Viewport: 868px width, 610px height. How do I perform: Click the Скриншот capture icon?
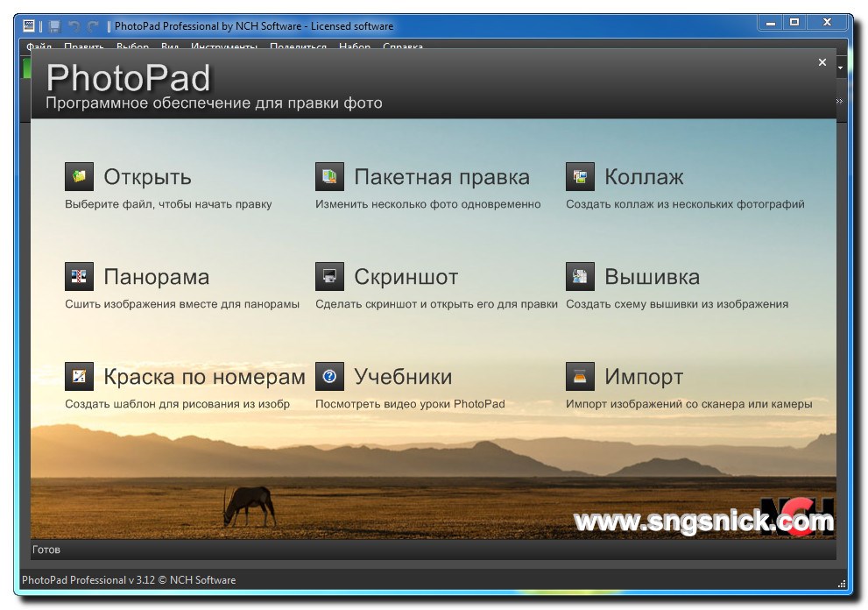tap(329, 276)
